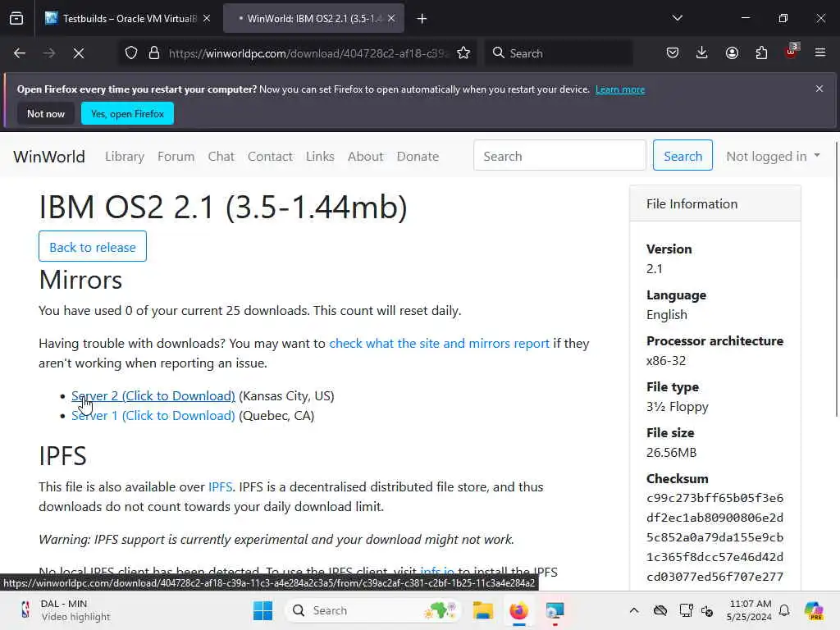The height and width of the screenshot is (630, 840).
Task: Go forward one page
Action: coord(49,53)
